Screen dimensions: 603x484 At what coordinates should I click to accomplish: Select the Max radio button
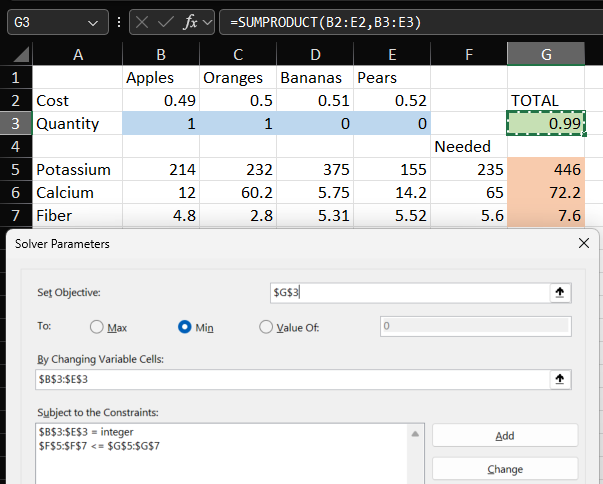(97, 327)
